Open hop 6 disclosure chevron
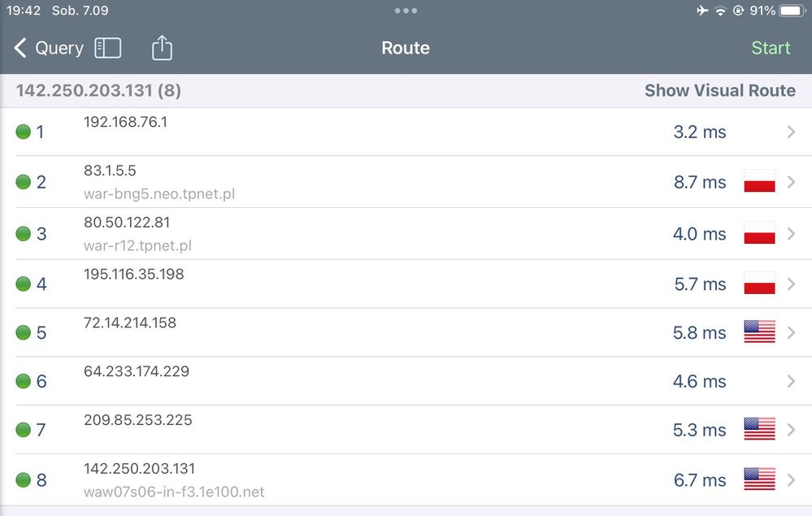This screenshot has width=812, height=516. click(791, 381)
